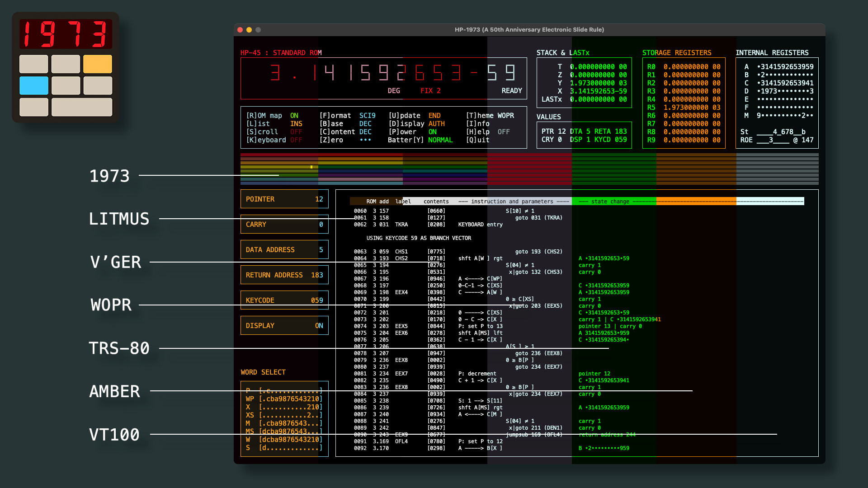
Task: Toggle the [H]elp option
Action: pos(488,132)
